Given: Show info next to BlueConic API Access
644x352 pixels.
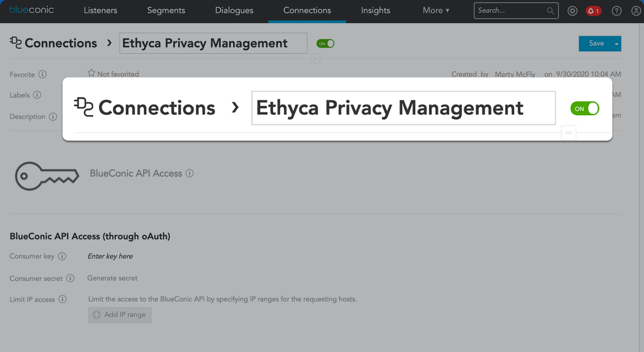Looking at the screenshot, I should pos(189,173).
